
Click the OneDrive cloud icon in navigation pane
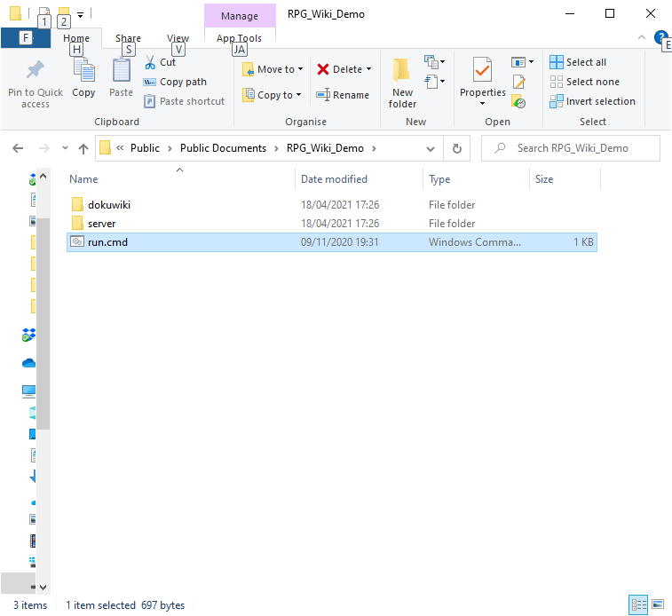[x=28, y=363]
